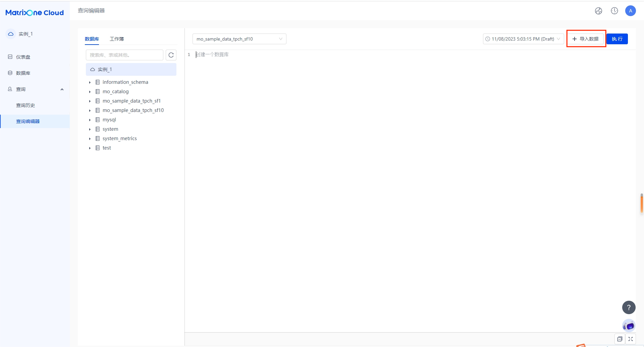Expand the mo_catalog tree arrow
Viewport: 644px width, 347px height.
point(90,92)
